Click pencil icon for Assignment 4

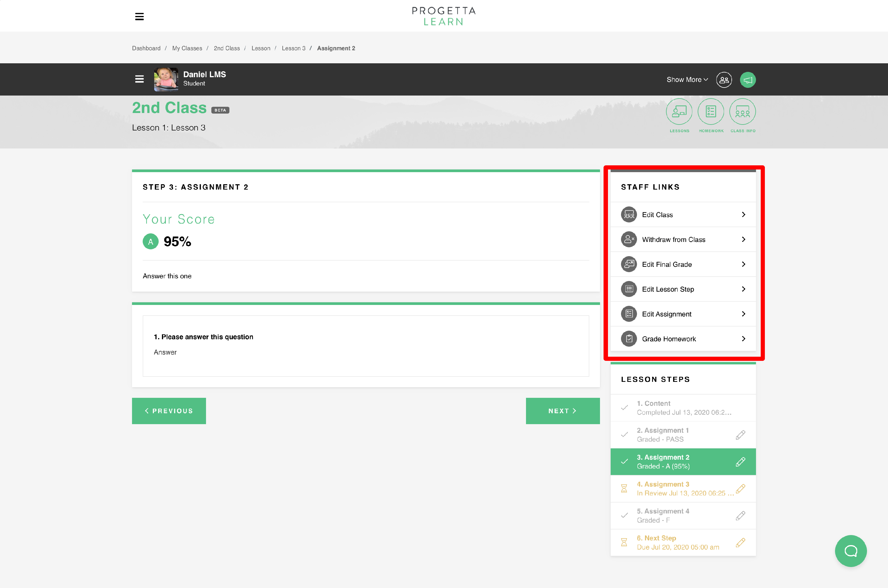tap(741, 516)
